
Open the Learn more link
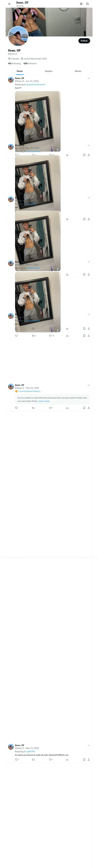(44, 401)
